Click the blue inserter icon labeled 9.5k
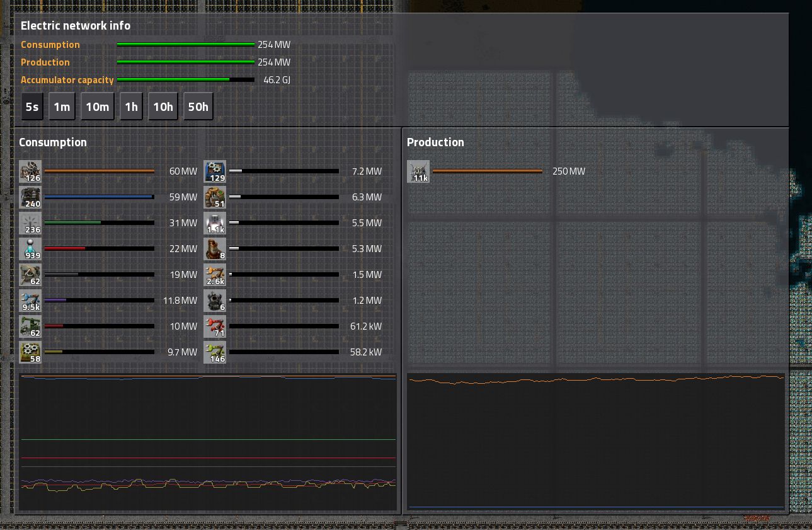This screenshot has width=812, height=530. (x=30, y=301)
